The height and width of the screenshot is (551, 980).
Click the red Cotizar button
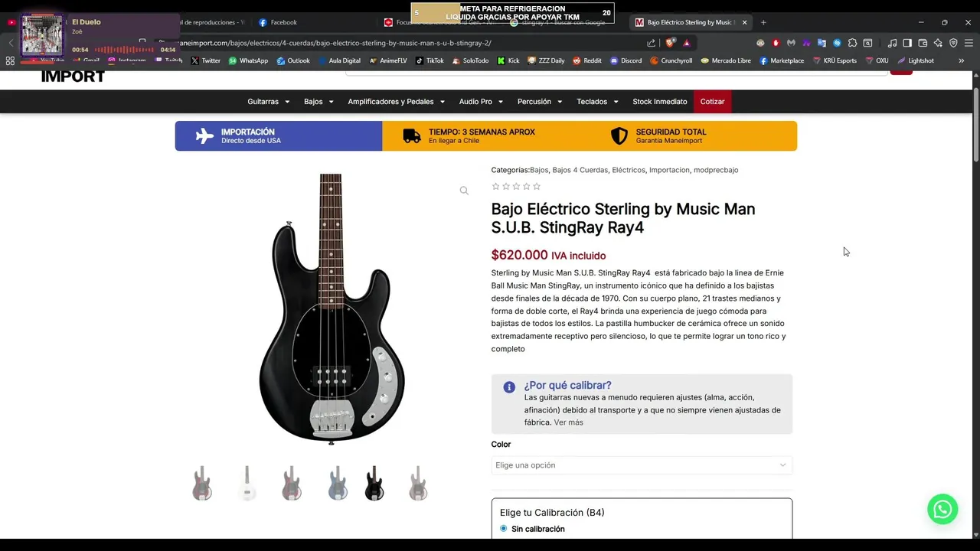[712, 101]
